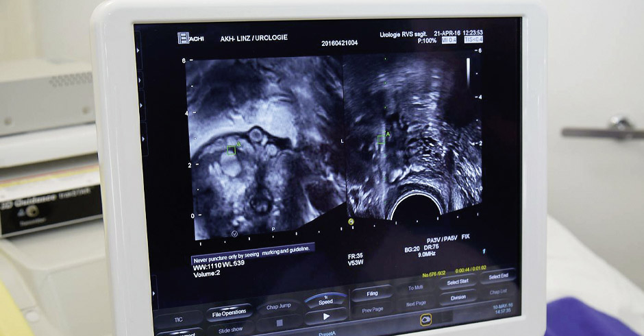Expand the topmost left-edge arrow tab

(x=138, y=50)
